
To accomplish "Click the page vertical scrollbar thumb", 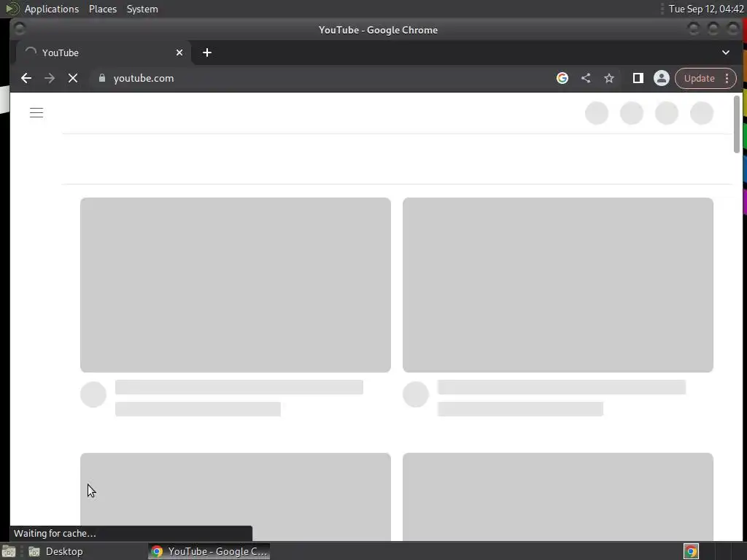I will coord(737,124).
